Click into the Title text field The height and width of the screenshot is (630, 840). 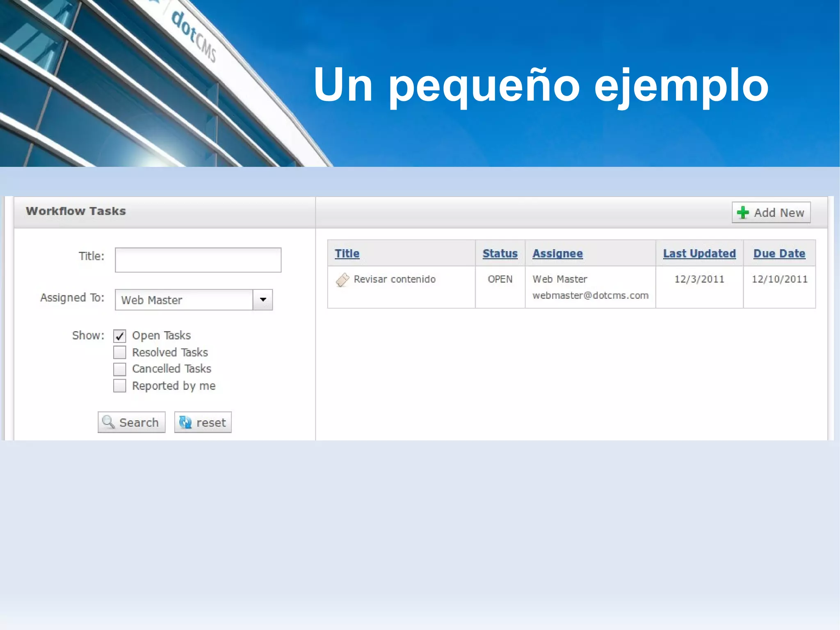tap(198, 260)
